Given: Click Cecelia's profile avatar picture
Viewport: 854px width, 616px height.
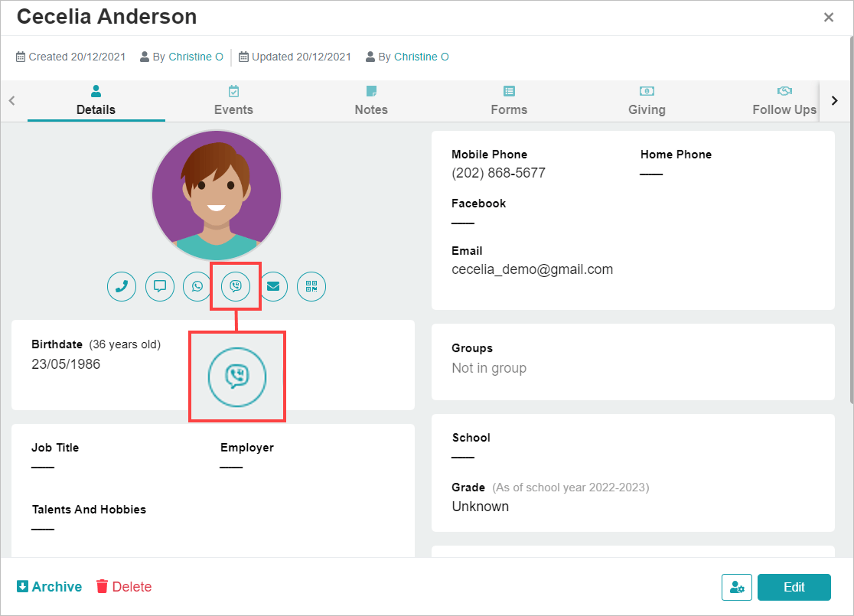Looking at the screenshot, I should [217, 195].
